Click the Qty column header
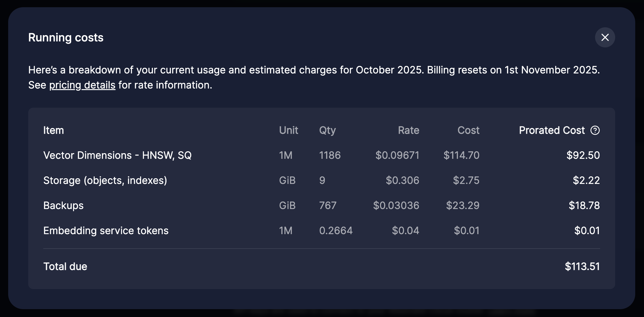The image size is (644, 317). coord(327,130)
